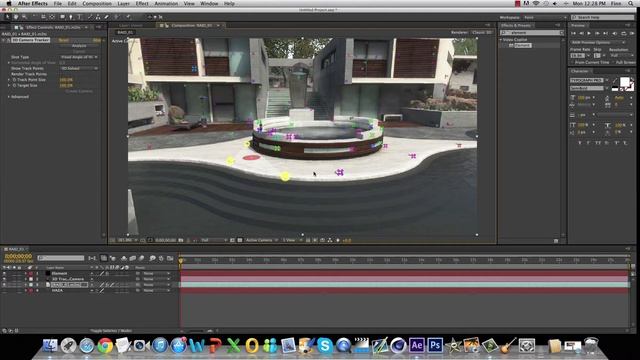This screenshot has height=360, width=640.
Task: Expand Track Point Size property
Action: point(9,80)
